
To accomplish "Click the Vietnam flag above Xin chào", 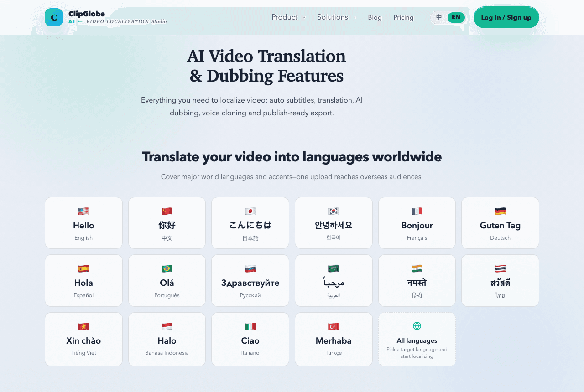I will (83, 326).
